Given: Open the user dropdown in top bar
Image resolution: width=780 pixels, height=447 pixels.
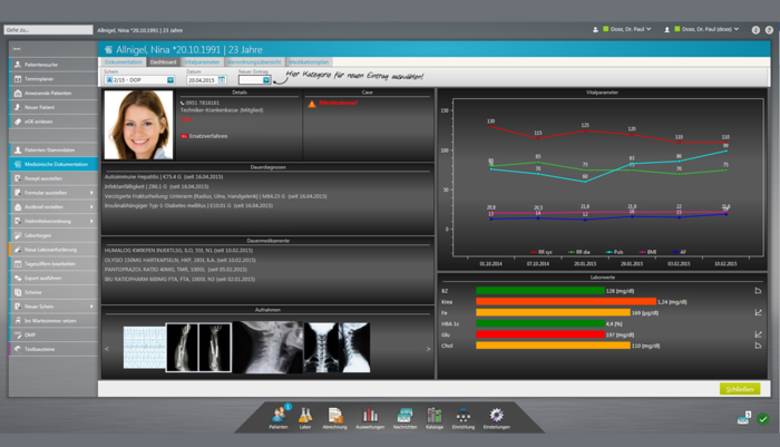Looking at the screenshot, I should pyautogui.click(x=649, y=30).
